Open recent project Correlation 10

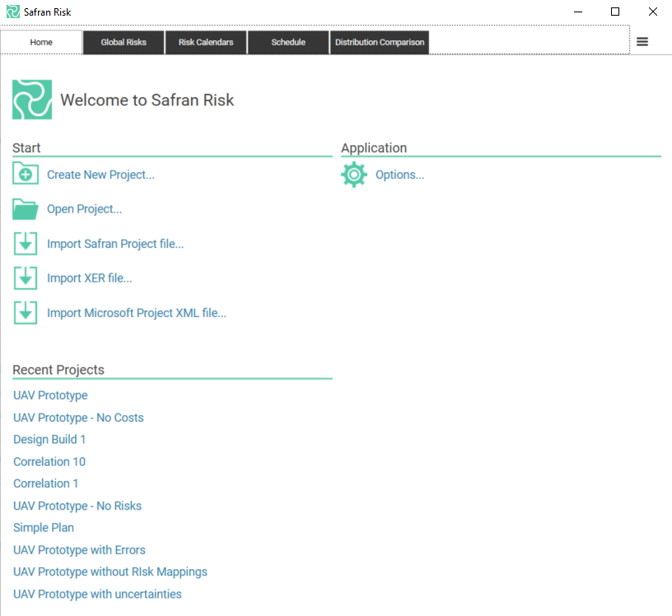coord(49,462)
